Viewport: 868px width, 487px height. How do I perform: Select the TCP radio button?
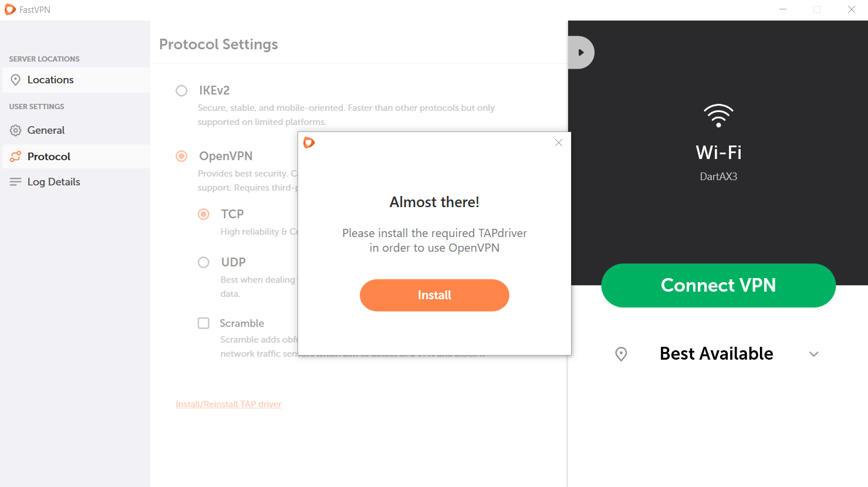tap(204, 214)
